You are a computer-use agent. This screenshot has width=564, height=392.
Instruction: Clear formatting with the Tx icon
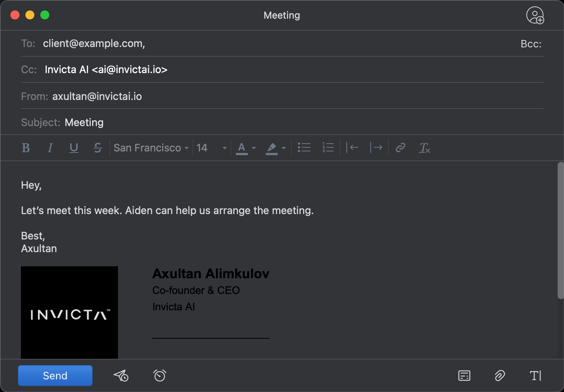[424, 148]
